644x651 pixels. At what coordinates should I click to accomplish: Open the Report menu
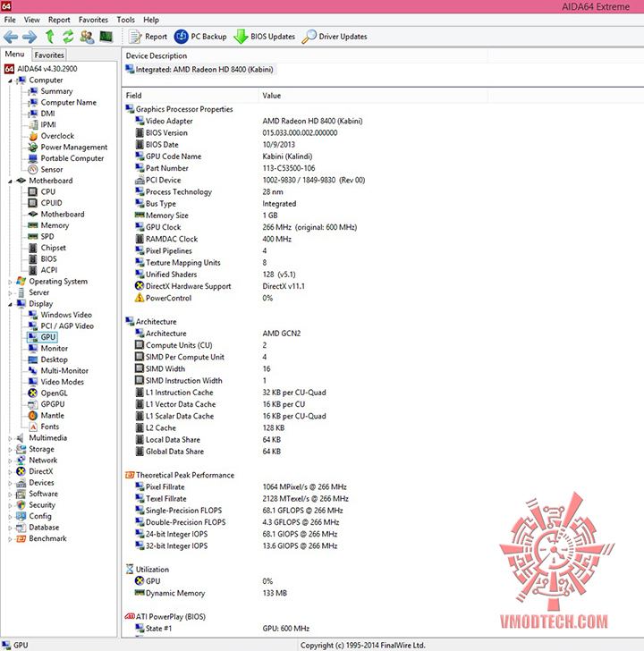pos(59,20)
